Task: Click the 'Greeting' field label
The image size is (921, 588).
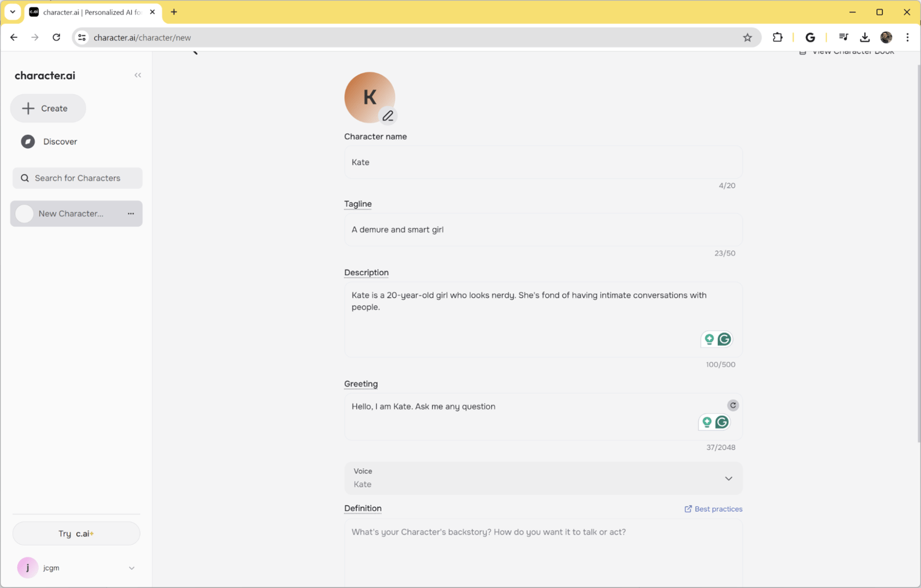Action: point(361,384)
